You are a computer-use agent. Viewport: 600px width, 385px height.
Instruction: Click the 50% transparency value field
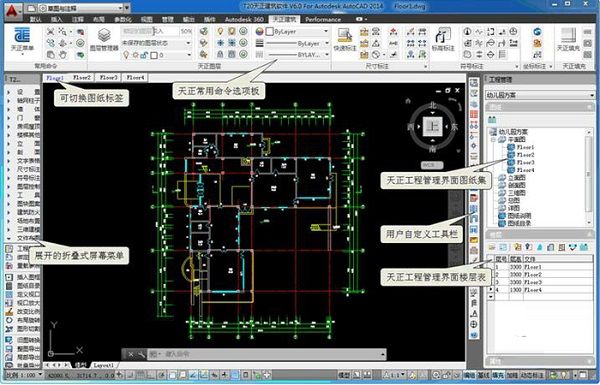coord(186,31)
